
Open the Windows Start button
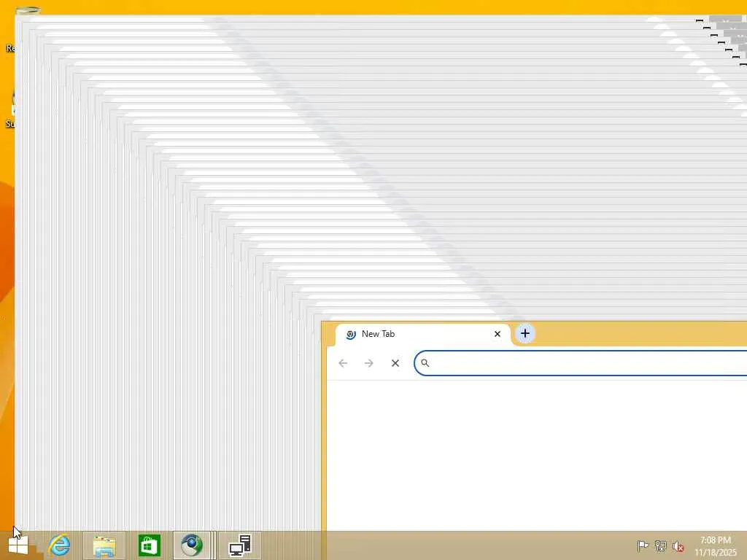[18, 545]
